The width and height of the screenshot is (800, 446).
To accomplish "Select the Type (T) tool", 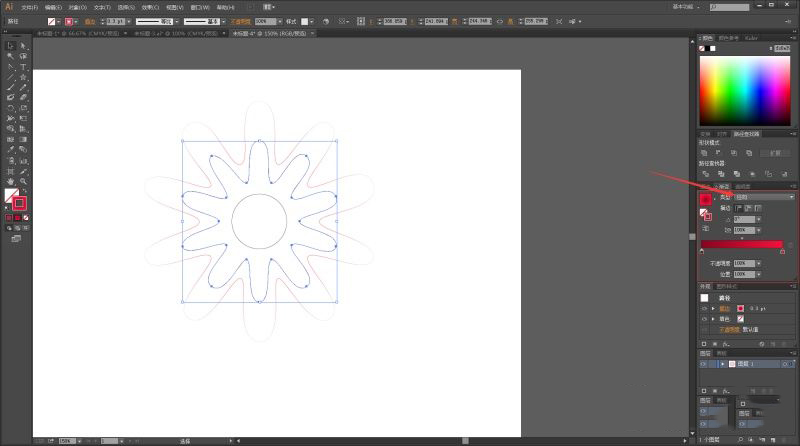I will [23, 67].
